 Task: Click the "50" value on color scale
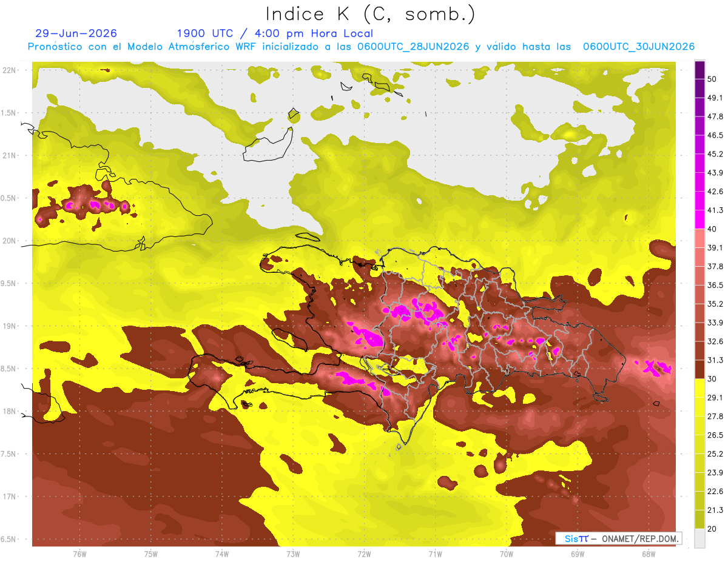[x=712, y=79]
